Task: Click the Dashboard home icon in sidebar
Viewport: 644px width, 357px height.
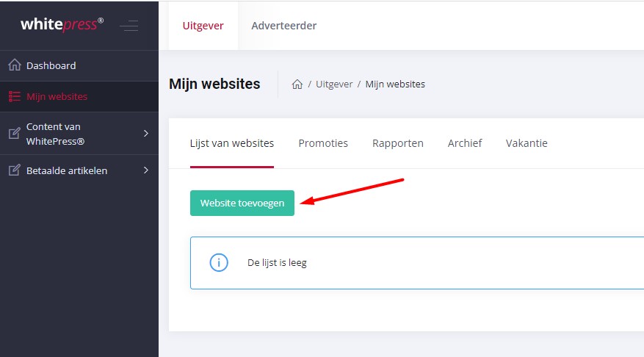Action: [x=15, y=65]
